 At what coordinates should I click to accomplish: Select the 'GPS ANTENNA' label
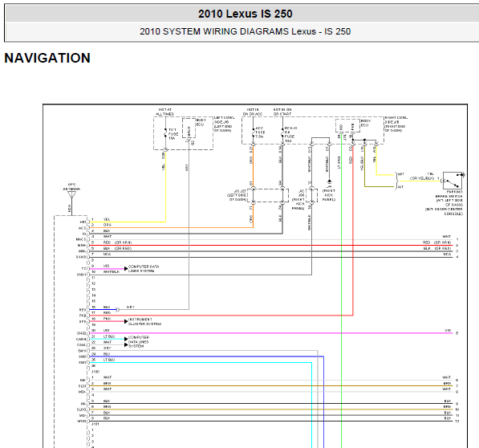71,187
